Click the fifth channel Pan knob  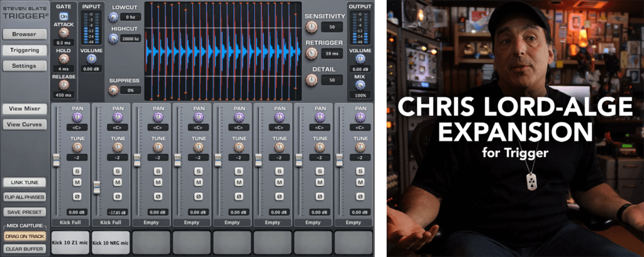[x=239, y=118]
